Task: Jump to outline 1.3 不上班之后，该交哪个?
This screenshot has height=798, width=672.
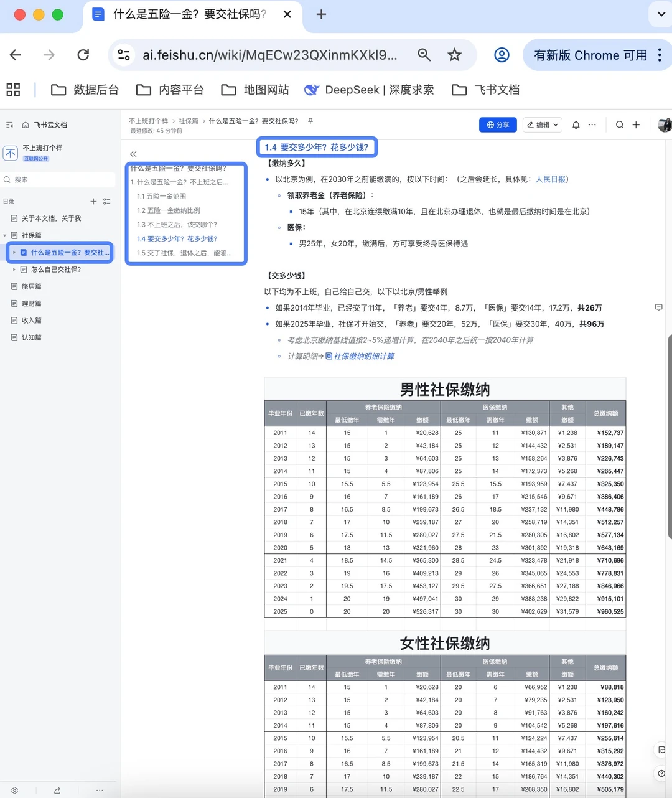Action: [x=177, y=225]
